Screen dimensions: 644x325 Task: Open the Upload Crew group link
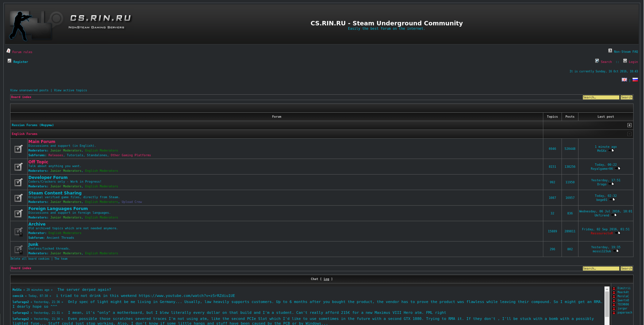coord(132,202)
